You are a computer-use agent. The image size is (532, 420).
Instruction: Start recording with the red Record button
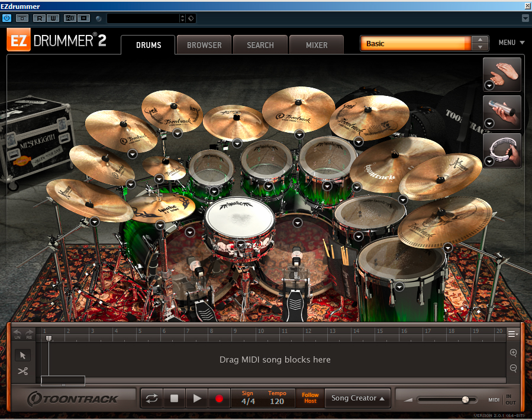219,398
